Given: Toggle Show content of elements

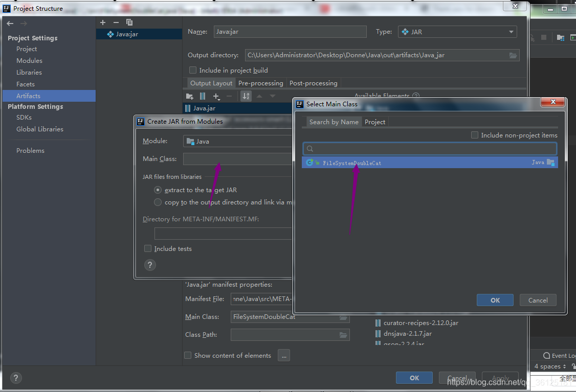Looking at the screenshot, I should click(188, 355).
